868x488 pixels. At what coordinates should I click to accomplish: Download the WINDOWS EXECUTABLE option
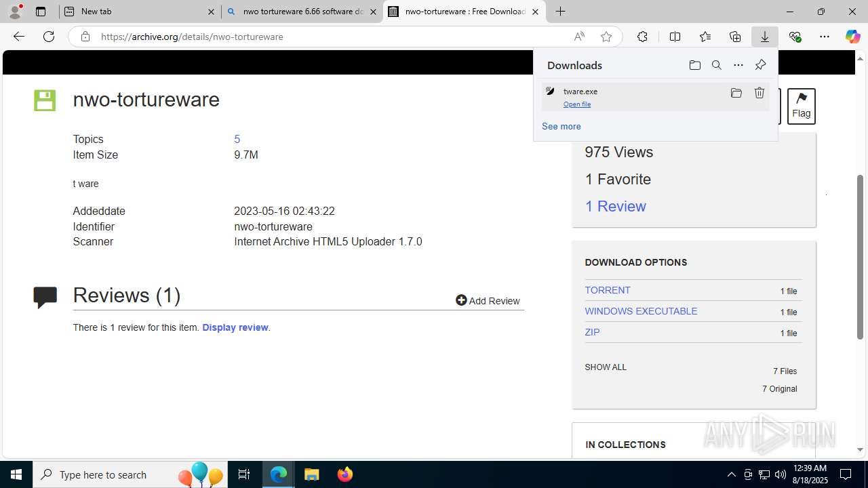[x=641, y=311]
